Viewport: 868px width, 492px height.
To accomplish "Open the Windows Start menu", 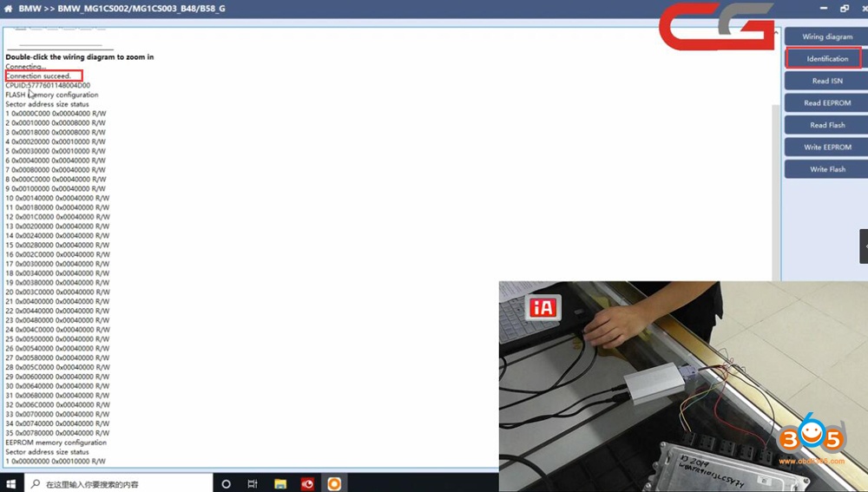I will pos(11,483).
